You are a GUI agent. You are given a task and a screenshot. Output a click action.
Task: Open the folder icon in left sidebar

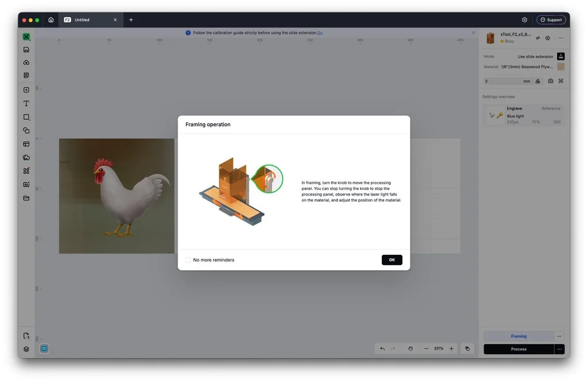click(26, 198)
